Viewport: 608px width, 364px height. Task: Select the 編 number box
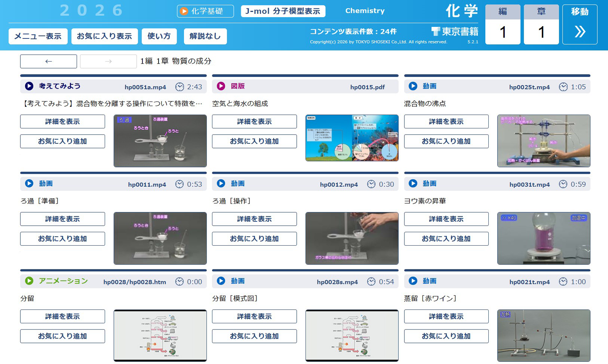pyautogui.click(x=503, y=32)
